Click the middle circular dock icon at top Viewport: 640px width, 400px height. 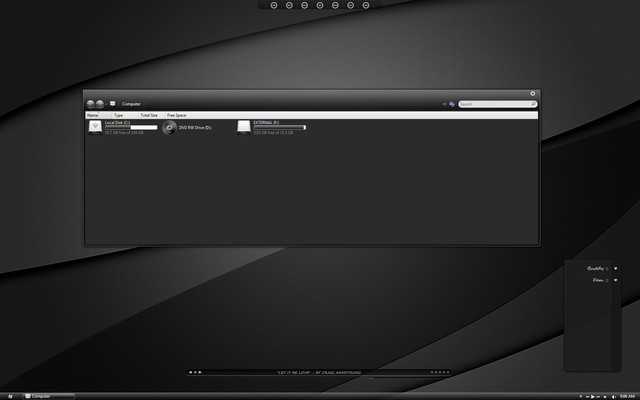tap(320, 5)
